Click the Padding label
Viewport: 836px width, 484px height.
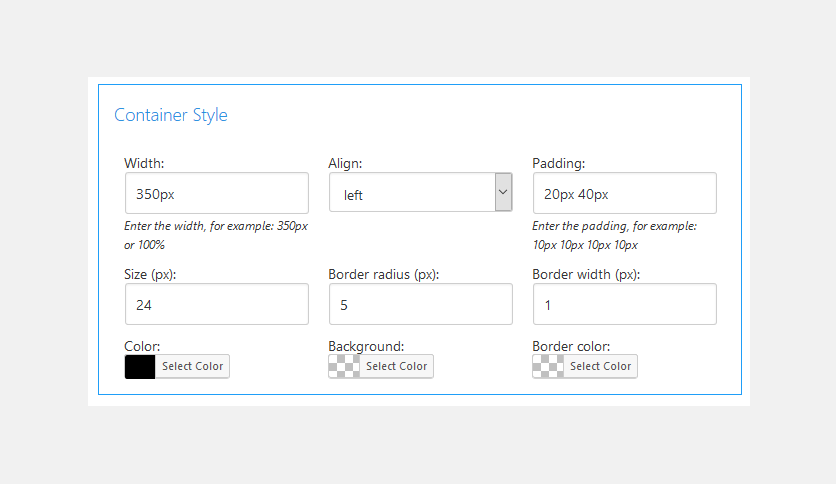point(559,163)
